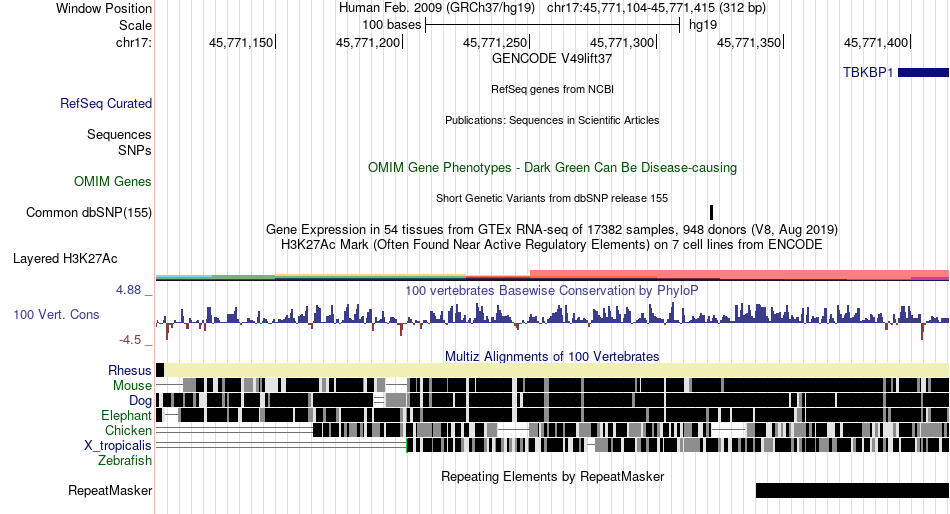Click the Human Feb. 2009 (GRCh37/hg19) text
The width and height of the screenshot is (950, 514).
pyautogui.click(x=437, y=8)
